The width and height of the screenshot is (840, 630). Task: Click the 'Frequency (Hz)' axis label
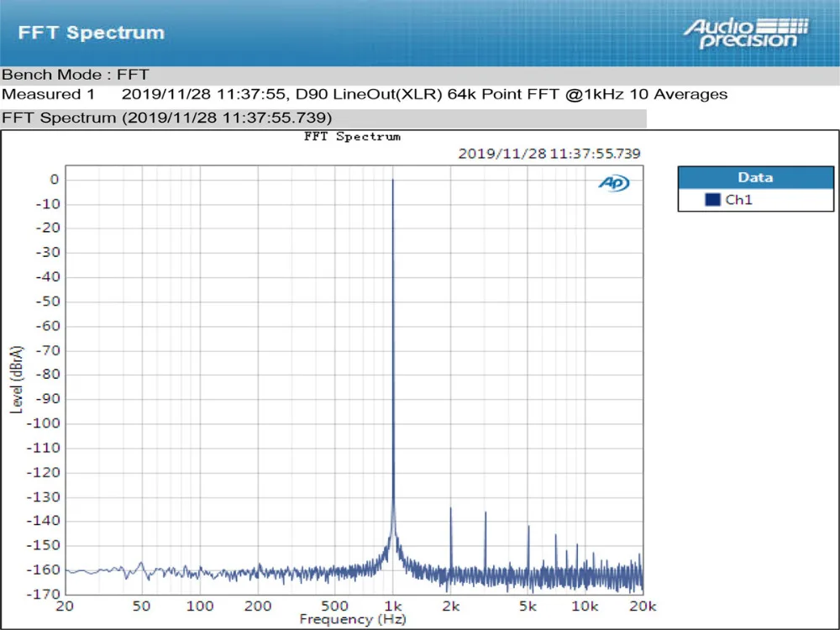pos(353,619)
